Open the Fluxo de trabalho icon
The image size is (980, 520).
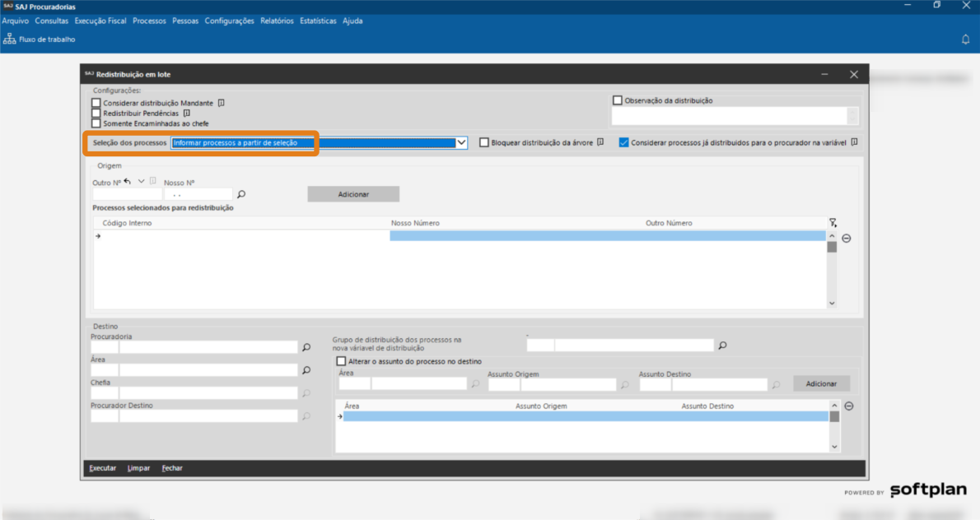pyautogui.click(x=10, y=39)
